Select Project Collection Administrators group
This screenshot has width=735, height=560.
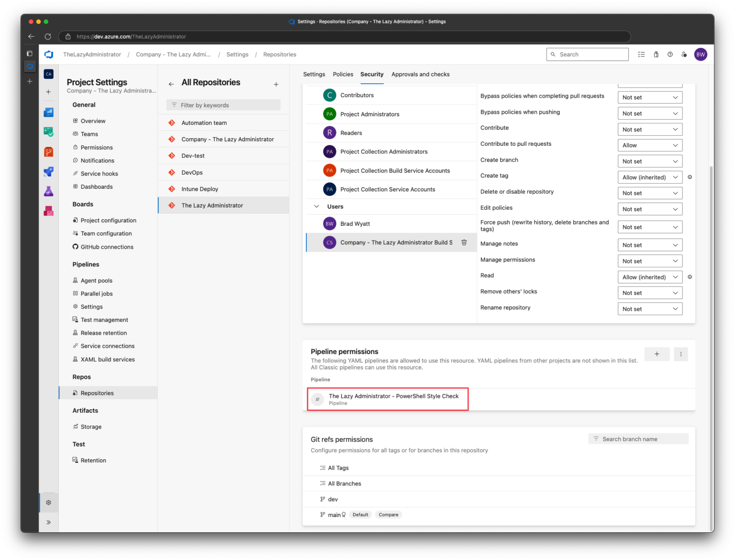[x=391, y=152]
